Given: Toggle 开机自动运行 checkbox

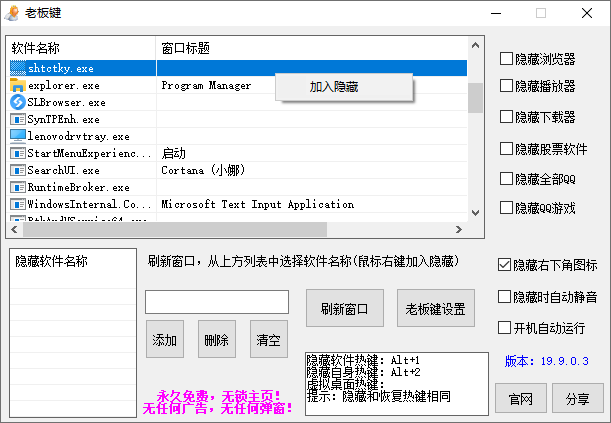Looking at the screenshot, I should [x=505, y=327].
